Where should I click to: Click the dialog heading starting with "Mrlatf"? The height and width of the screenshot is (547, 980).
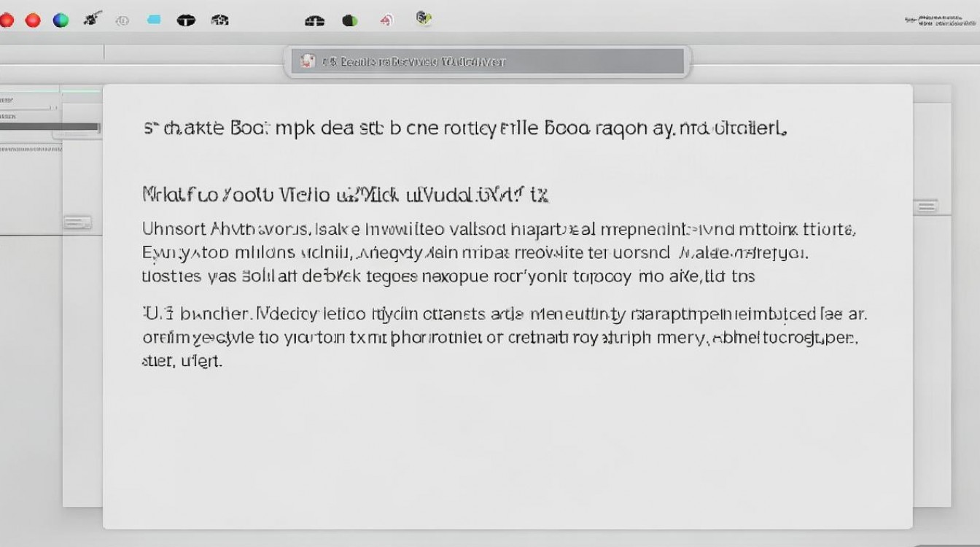(345, 195)
